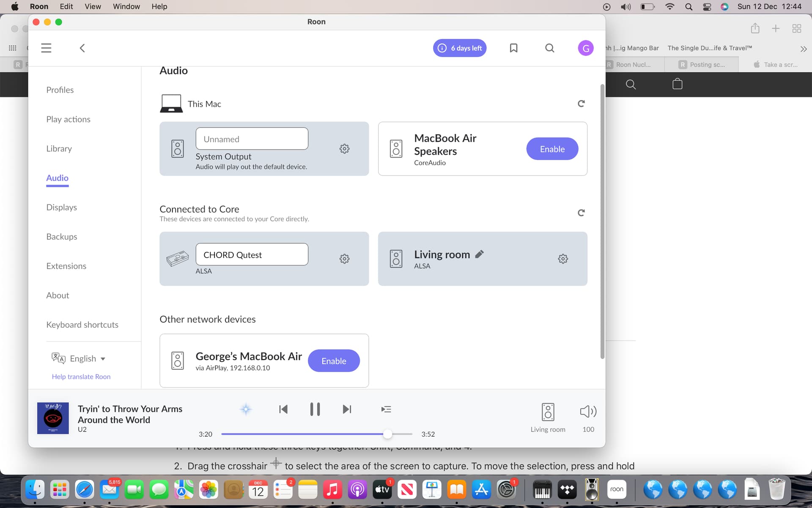Click the settings page scrollbar
Image resolution: width=812 pixels, height=508 pixels.
coord(602,221)
